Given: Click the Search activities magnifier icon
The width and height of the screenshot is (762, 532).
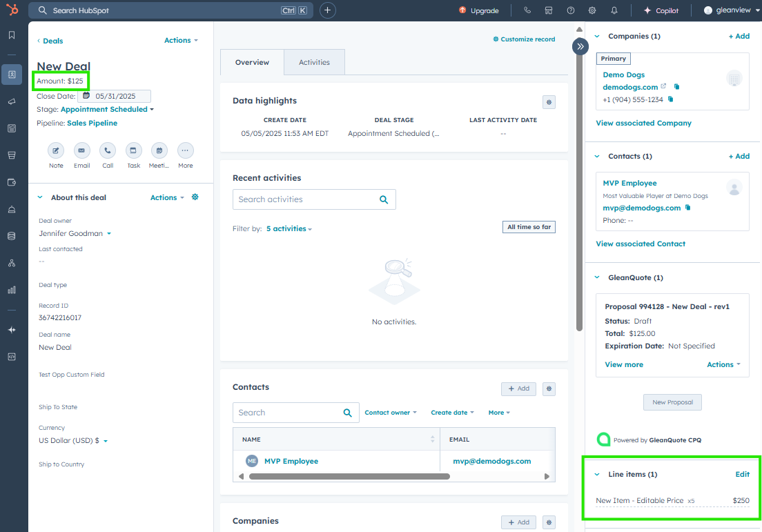Looking at the screenshot, I should (x=384, y=199).
